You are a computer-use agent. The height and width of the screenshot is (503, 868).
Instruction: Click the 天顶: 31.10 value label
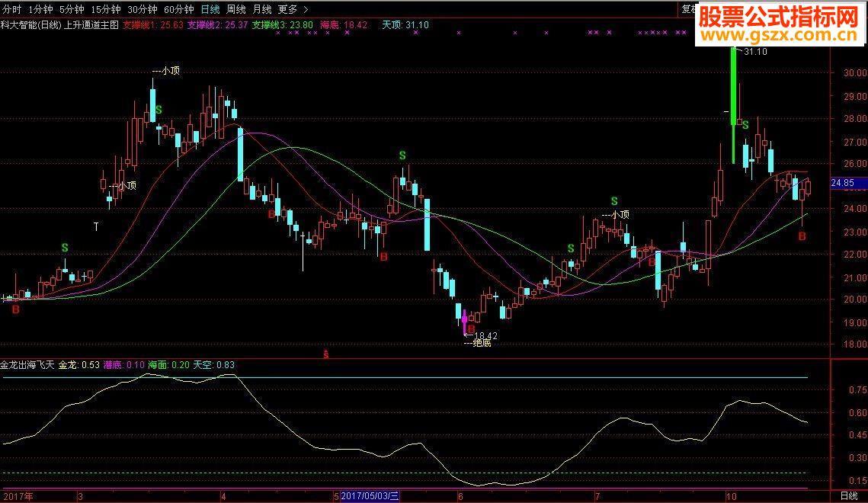click(x=405, y=25)
